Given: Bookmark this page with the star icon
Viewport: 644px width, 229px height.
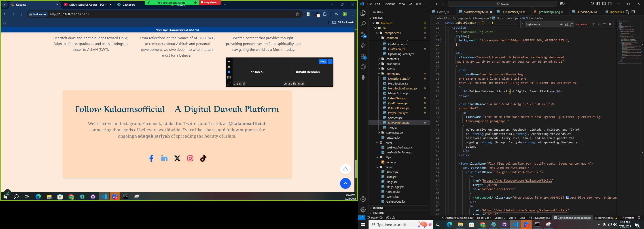Looking at the screenshot, I should [x=297, y=14].
